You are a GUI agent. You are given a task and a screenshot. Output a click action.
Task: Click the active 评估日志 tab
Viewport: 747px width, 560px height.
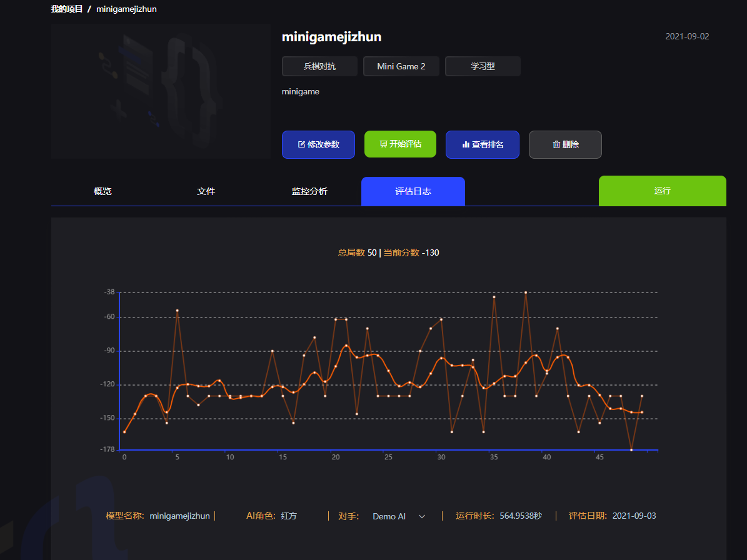tap(413, 191)
